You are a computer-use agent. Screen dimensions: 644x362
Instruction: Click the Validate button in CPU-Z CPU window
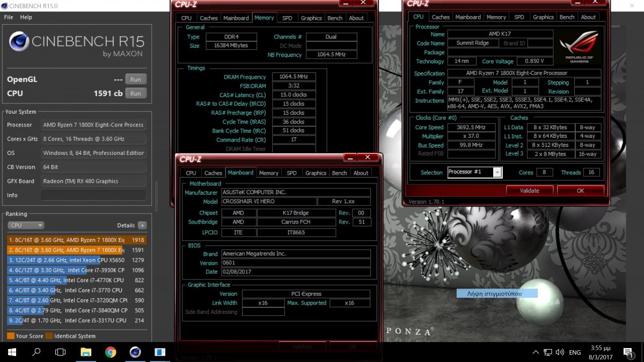[530, 190]
